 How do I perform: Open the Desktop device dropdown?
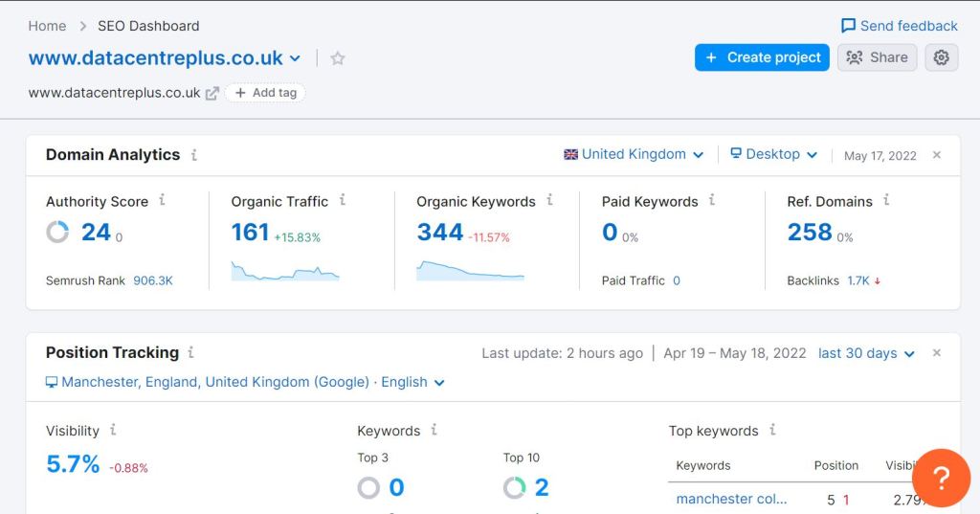[773, 154]
